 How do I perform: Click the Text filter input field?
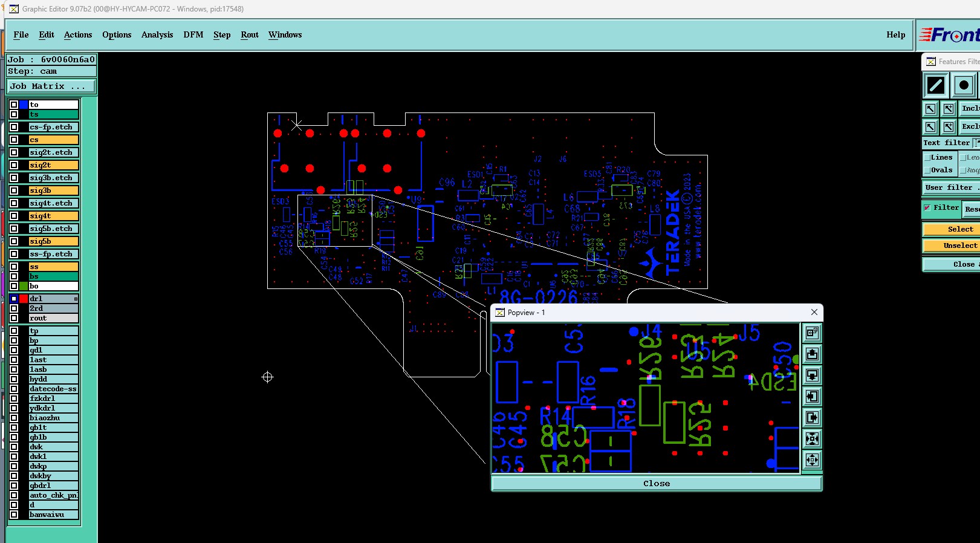[976, 143]
